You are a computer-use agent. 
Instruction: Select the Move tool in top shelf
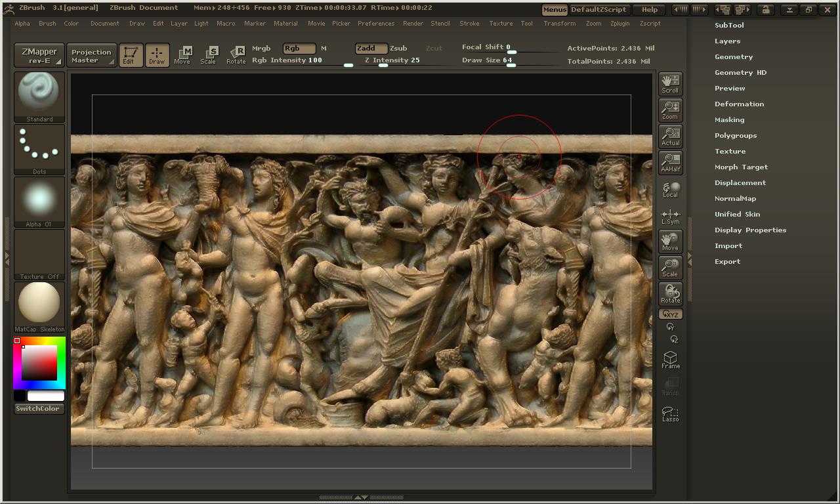(182, 55)
